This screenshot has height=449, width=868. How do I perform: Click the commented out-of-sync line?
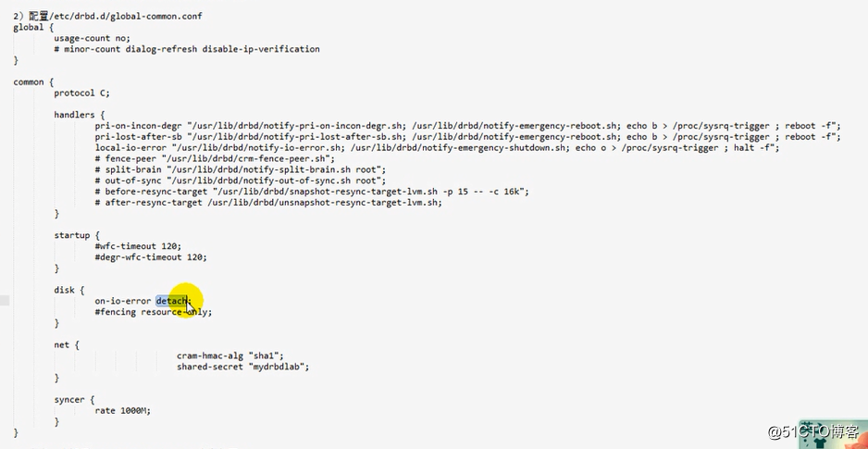coord(241,181)
